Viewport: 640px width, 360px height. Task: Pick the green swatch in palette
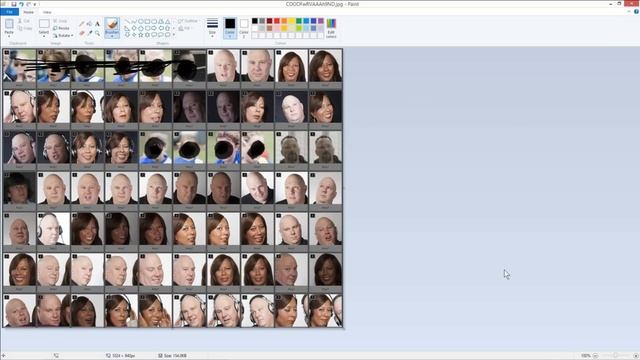click(x=299, y=21)
